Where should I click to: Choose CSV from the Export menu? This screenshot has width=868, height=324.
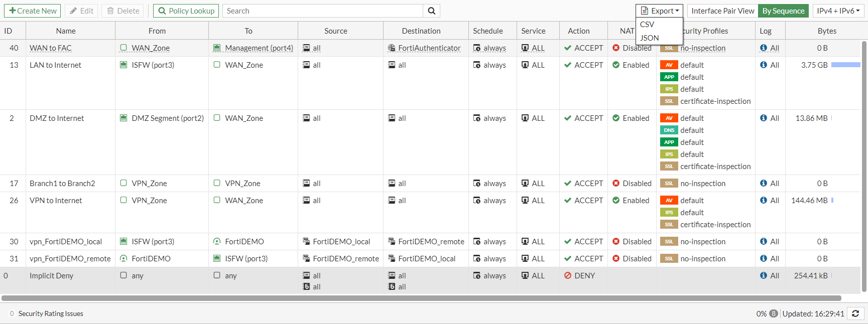[647, 25]
